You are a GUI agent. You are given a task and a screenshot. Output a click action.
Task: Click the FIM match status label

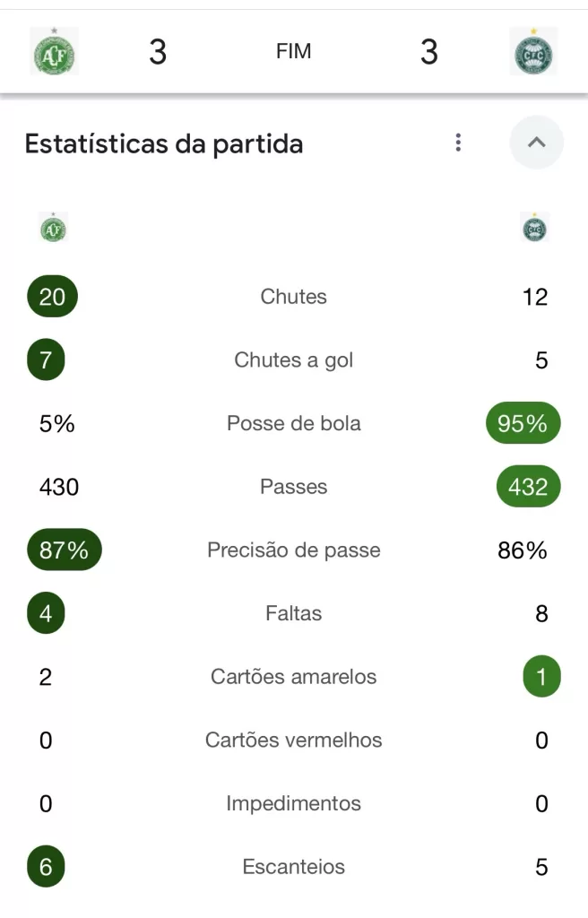pos(294,52)
